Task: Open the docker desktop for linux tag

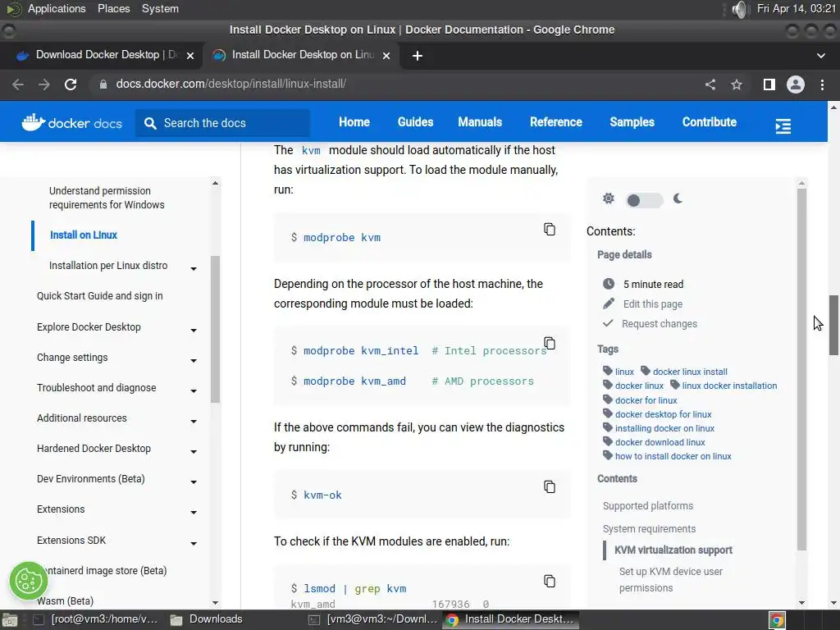Action: coord(663,414)
